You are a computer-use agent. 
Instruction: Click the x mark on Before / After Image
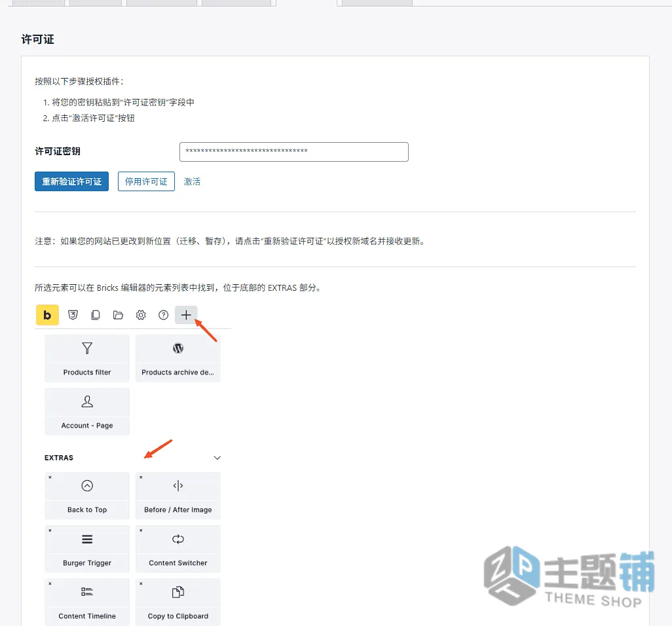141,477
